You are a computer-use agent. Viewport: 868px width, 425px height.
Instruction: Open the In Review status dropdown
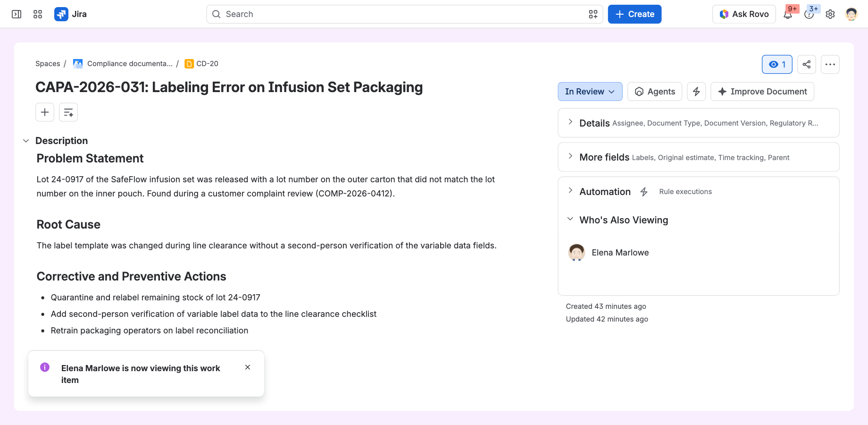click(590, 92)
